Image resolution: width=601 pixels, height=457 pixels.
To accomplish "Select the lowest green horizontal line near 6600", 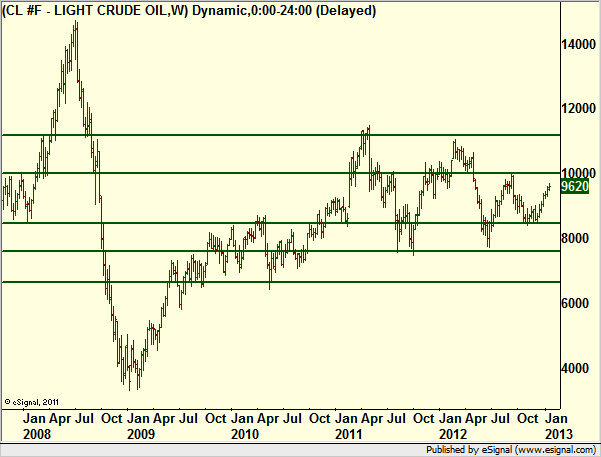I will point(281,282).
